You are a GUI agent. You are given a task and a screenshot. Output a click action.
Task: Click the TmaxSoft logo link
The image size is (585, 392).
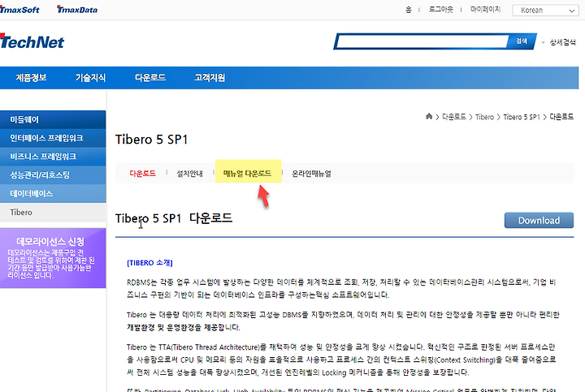point(19,10)
